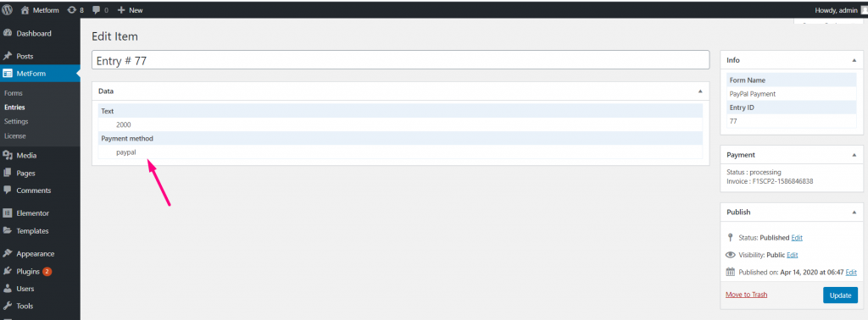Click the Entry # 77 title field
Viewport: 868px width, 320px height.
pyautogui.click(x=400, y=60)
